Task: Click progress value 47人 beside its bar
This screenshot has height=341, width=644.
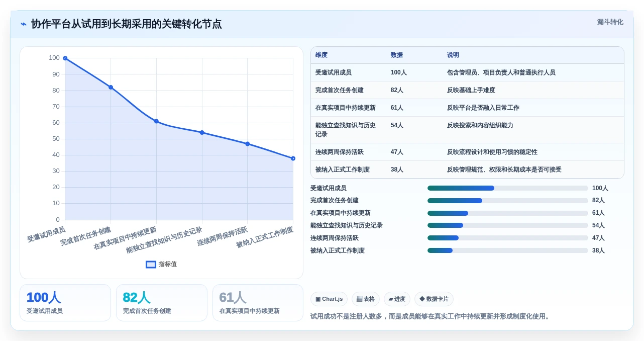Action: [x=598, y=238]
